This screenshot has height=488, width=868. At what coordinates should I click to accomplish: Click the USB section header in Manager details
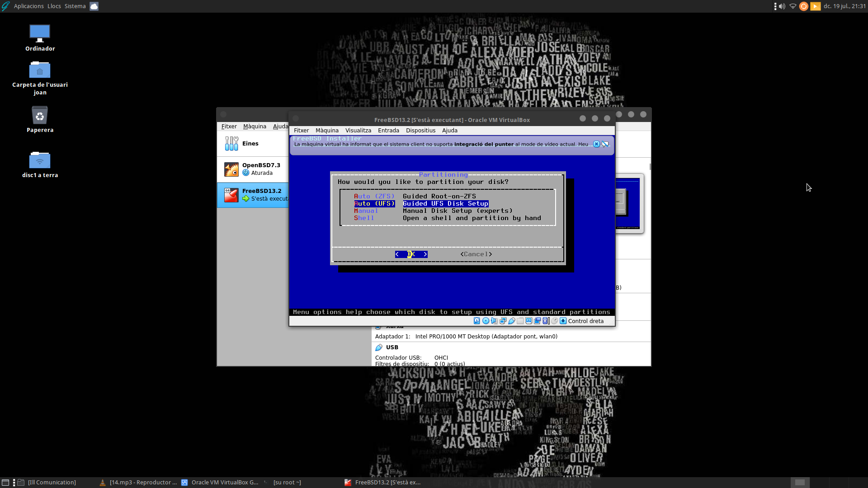pos(392,347)
